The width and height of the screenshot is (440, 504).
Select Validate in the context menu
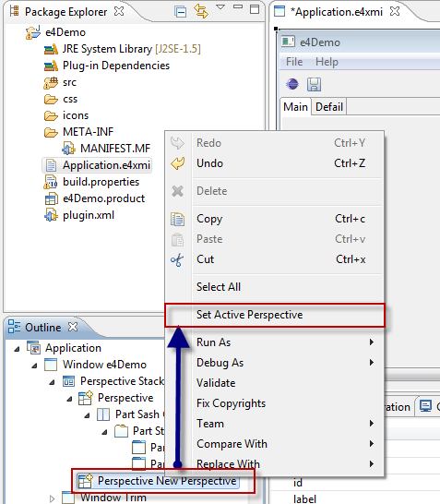(x=216, y=383)
